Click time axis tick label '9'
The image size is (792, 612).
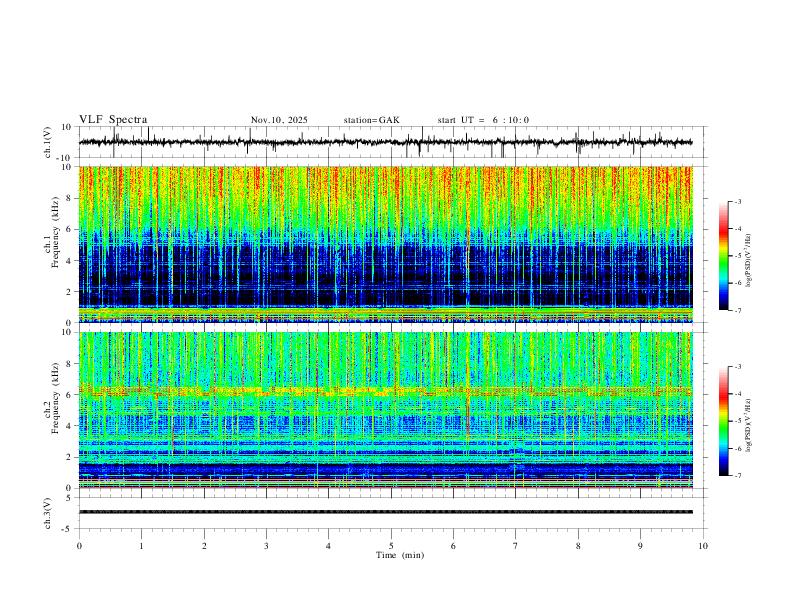(640, 546)
